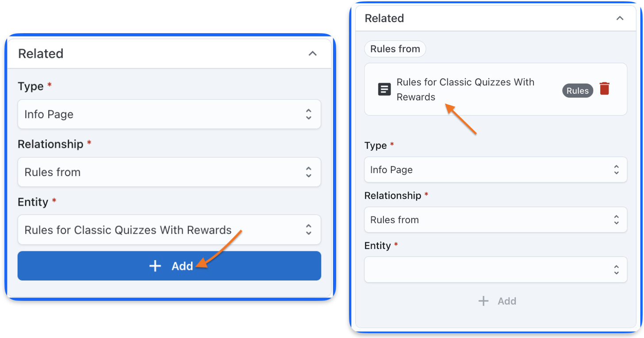Open Relationship dropdown in left panel
This screenshot has width=644, height=338.
(x=169, y=172)
